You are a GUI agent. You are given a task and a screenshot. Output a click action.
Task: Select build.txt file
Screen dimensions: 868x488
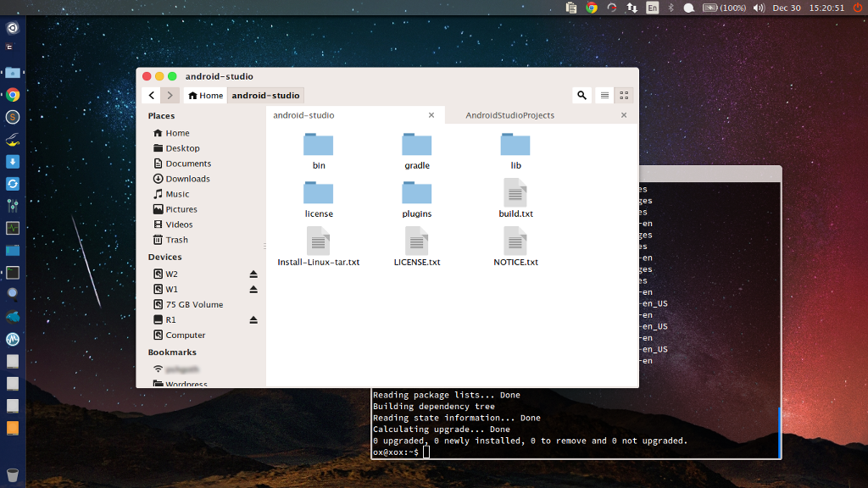pyautogui.click(x=515, y=198)
